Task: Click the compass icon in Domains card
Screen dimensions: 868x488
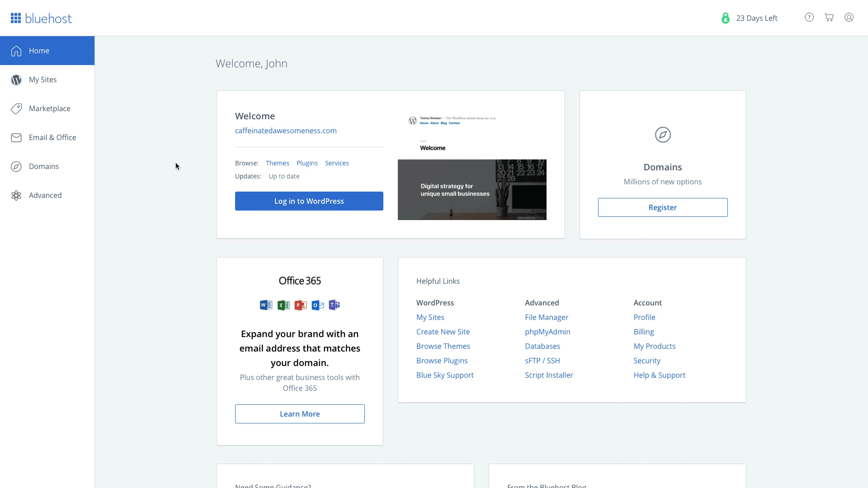Action: pos(663,135)
